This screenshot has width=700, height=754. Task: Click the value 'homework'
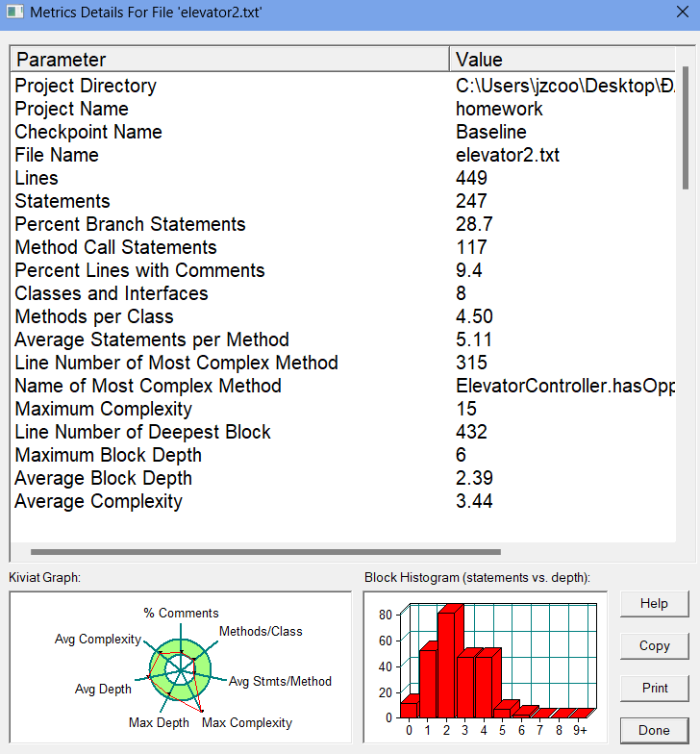(x=499, y=110)
